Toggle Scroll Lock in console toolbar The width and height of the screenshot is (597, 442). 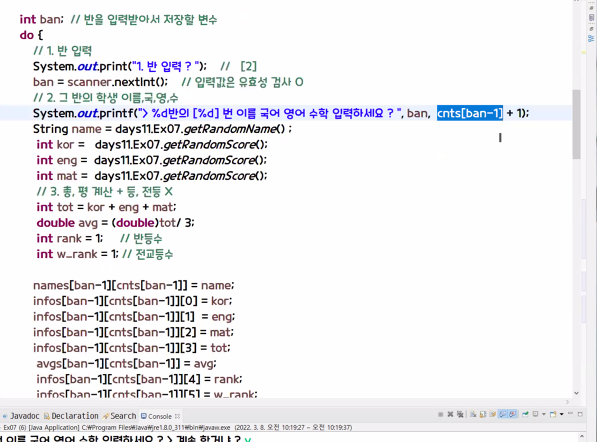[x=483, y=414]
